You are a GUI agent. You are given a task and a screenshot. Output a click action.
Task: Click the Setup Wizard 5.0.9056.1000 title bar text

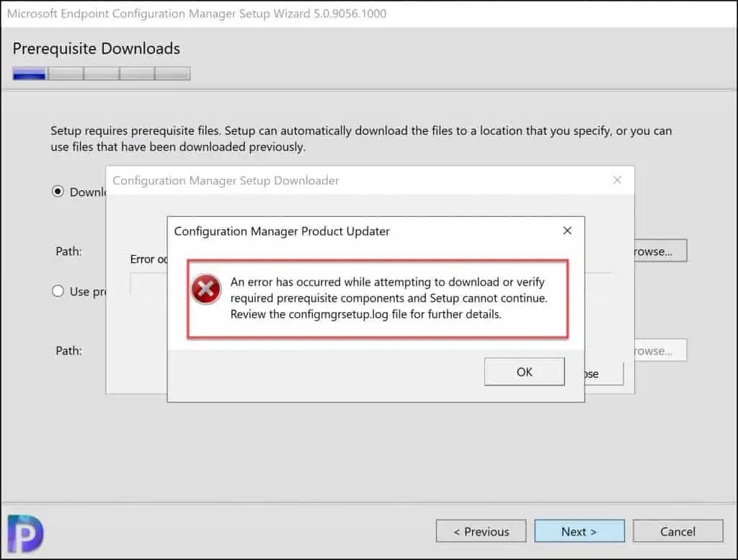point(197,14)
